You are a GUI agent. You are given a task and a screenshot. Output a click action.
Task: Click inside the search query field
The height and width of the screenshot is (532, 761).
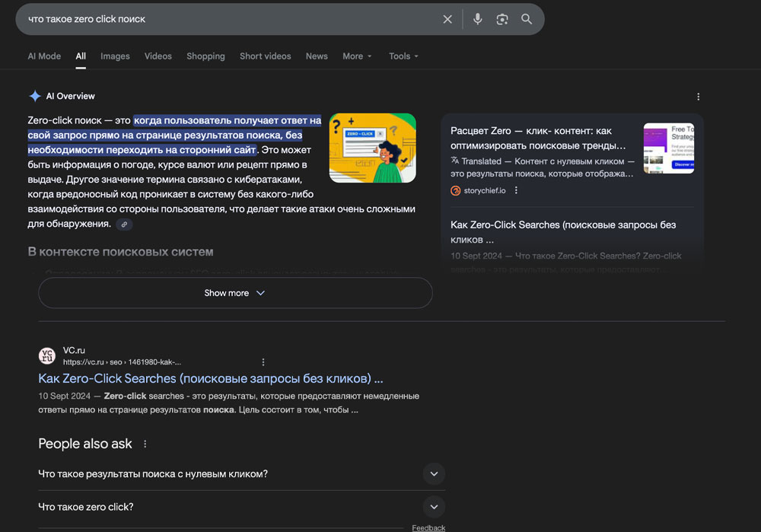coord(228,19)
